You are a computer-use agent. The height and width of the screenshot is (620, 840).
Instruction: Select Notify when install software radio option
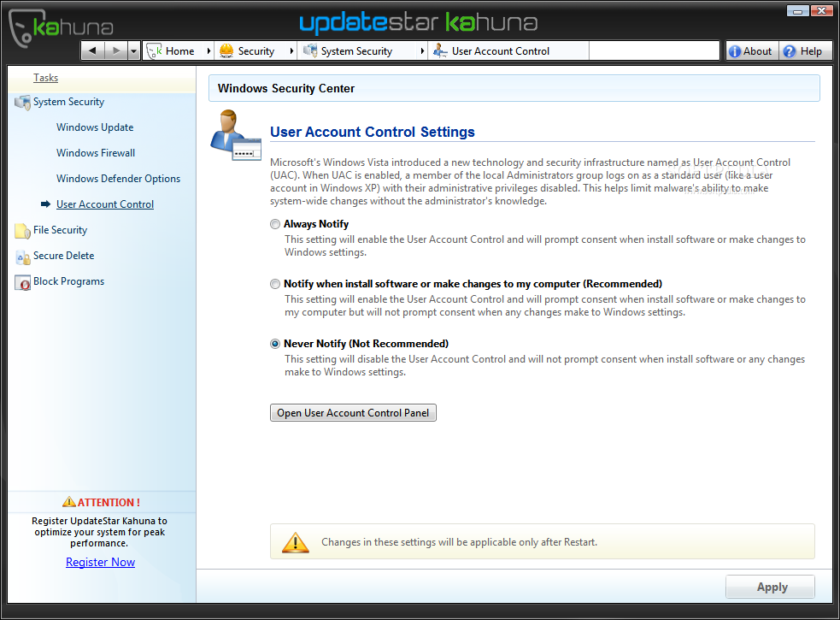275,284
